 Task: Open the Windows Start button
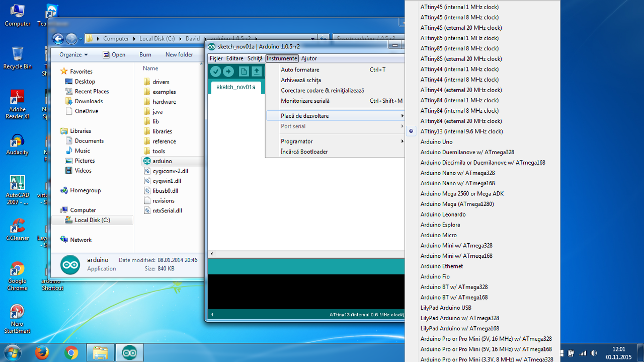pyautogui.click(x=13, y=352)
